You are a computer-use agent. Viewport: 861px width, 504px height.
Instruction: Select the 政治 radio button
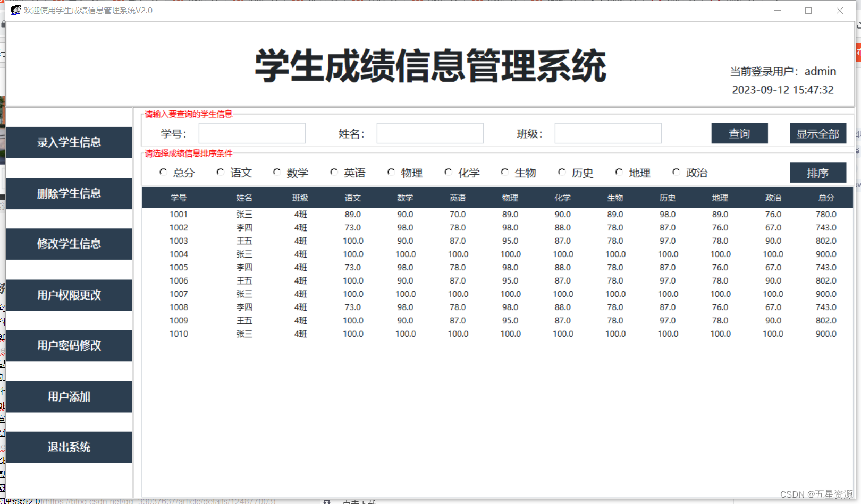676,172
